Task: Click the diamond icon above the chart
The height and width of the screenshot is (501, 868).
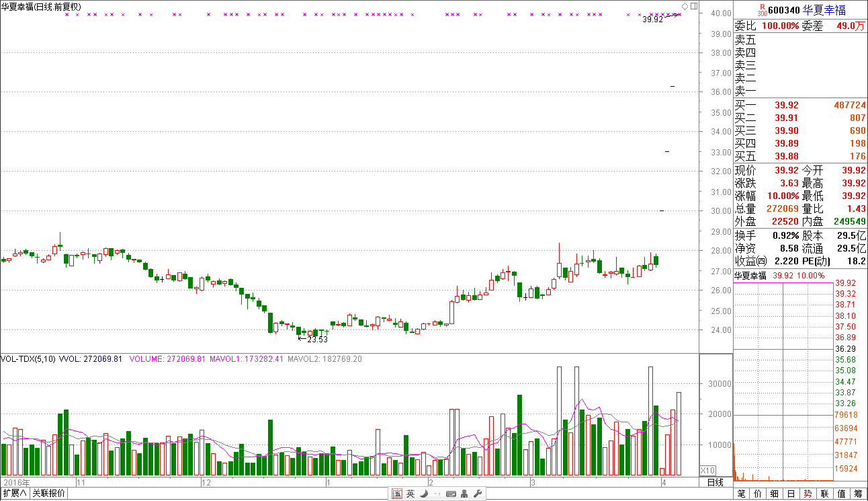Action: pos(685,6)
